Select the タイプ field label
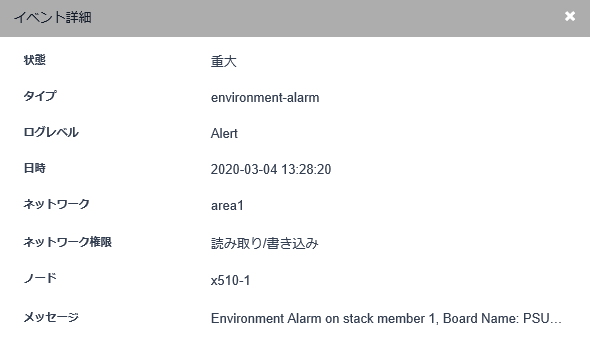Viewport: 590px width, 360px height. pyautogui.click(x=40, y=96)
